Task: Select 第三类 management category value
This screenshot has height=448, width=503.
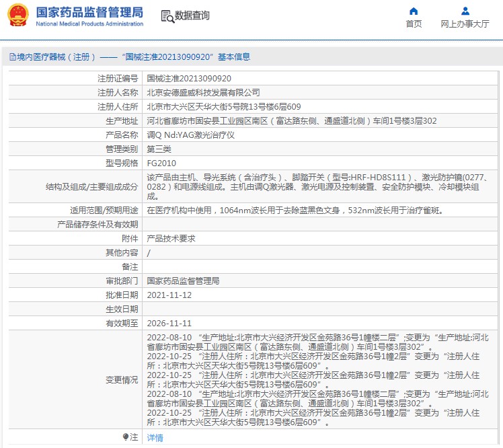Action: pos(159,149)
